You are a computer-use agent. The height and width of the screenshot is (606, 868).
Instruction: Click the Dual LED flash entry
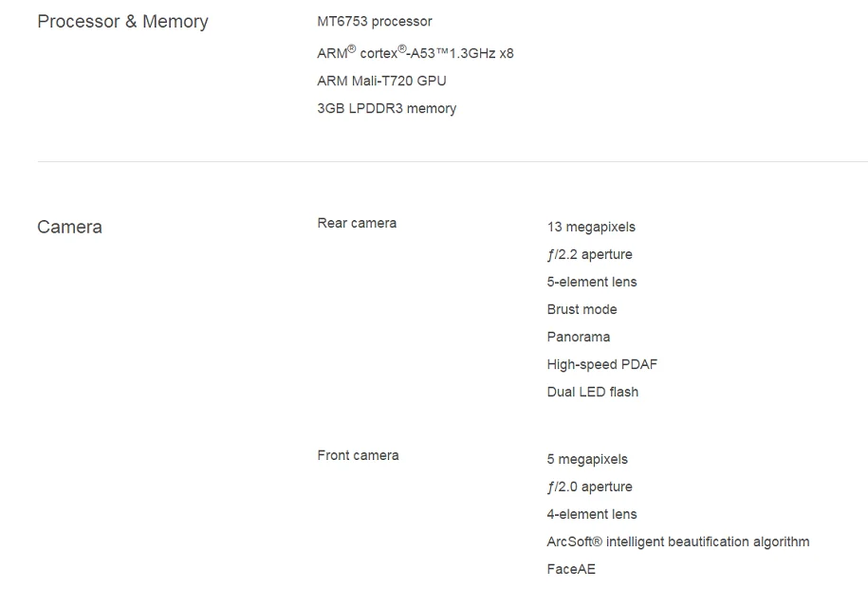pyautogui.click(x=593, y=392)
